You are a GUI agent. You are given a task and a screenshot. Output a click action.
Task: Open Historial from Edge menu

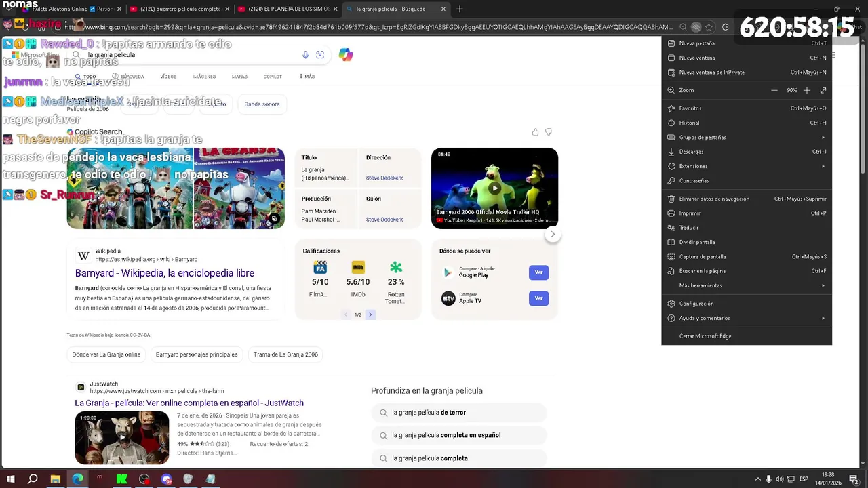point(747,123)
